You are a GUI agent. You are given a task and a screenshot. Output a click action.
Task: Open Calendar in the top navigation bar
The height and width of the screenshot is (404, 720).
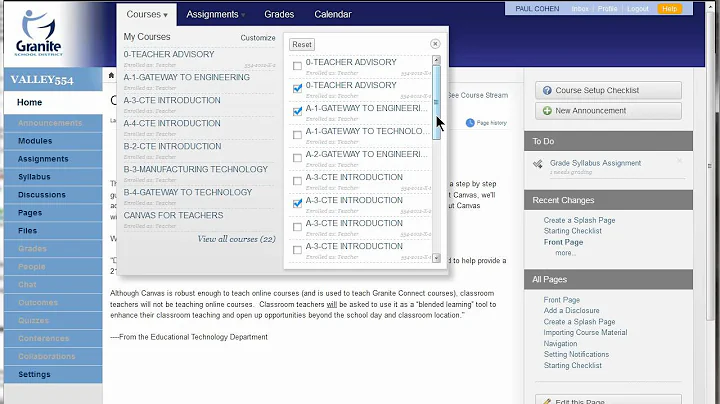click(333, 15)
